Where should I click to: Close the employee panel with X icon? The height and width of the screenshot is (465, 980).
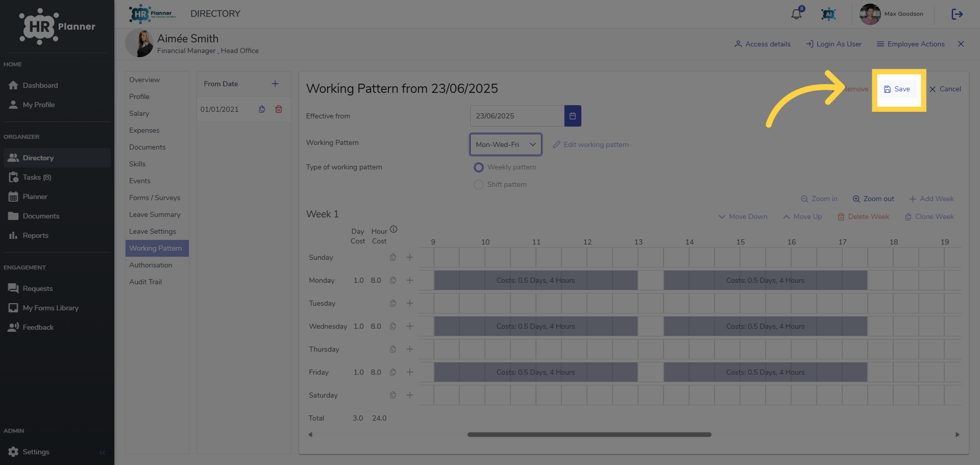[x=961, y=44]
